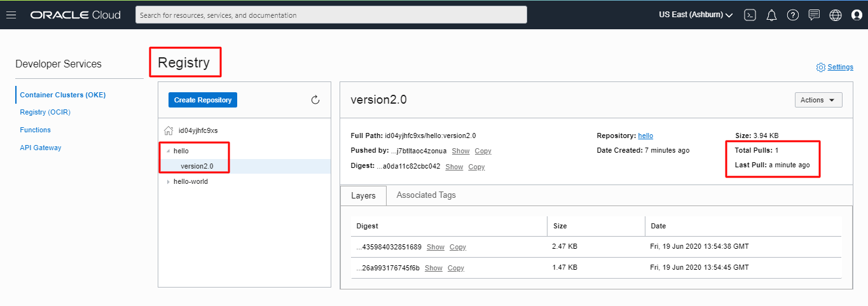
Task: Click the help question mark icon
Action: [792, 15]
